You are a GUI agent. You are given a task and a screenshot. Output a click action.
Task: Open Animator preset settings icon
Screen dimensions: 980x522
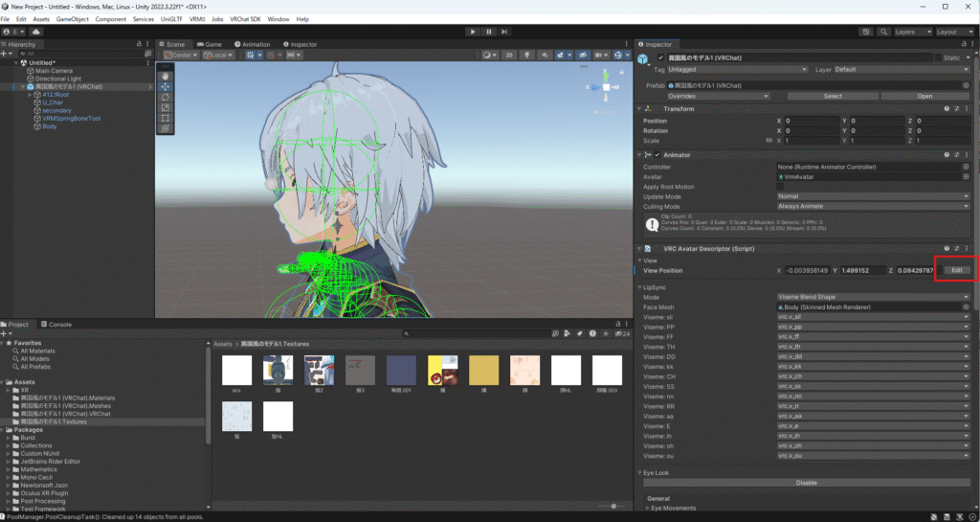(x=956, y=155)
